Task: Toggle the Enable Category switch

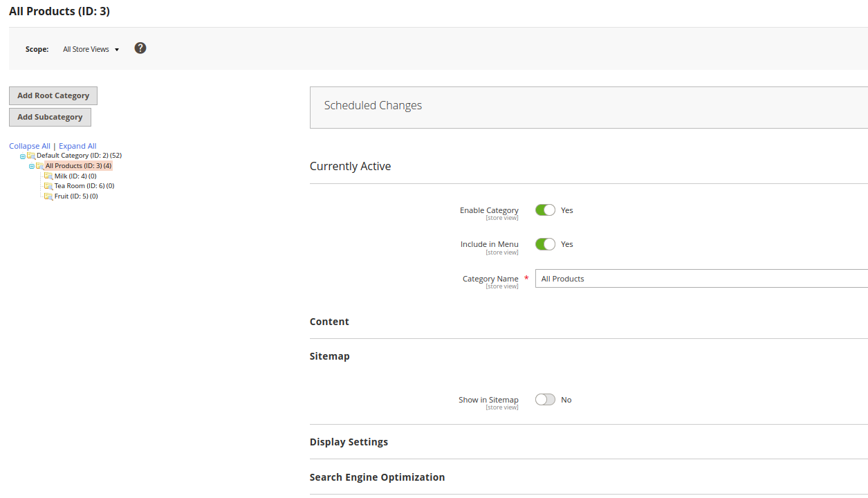Action: point(545,210)
